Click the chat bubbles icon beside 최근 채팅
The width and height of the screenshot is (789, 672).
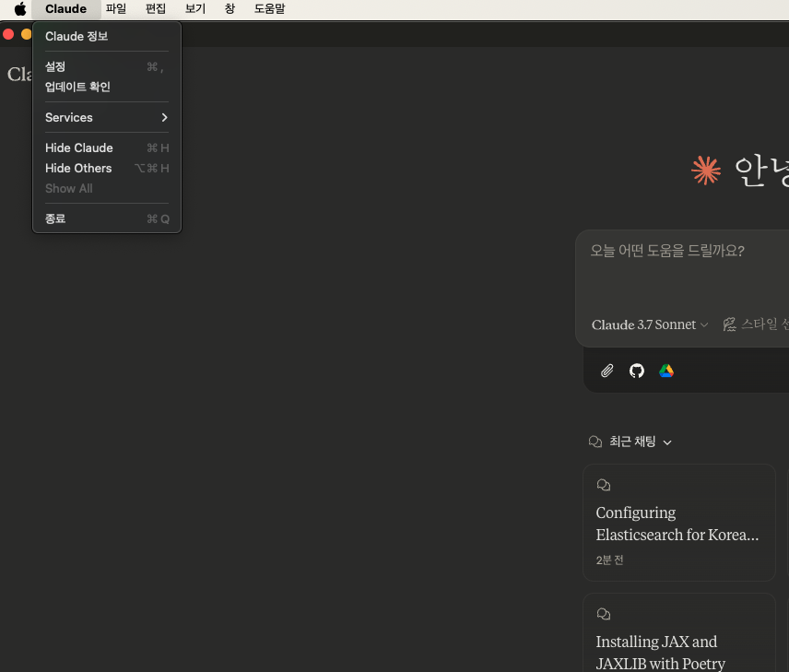[x=595, y=442]
